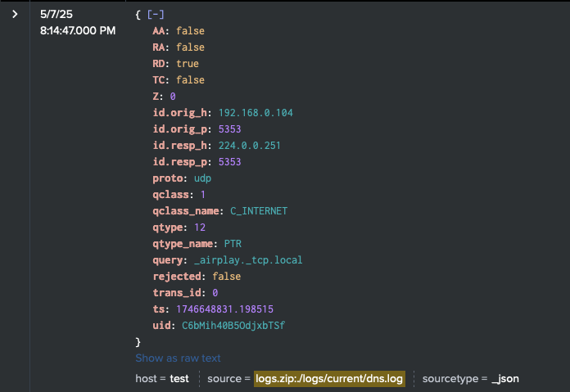570x392 pixels.
Task: Expand the event row chevron arrow
Action: tap(15, 14)
